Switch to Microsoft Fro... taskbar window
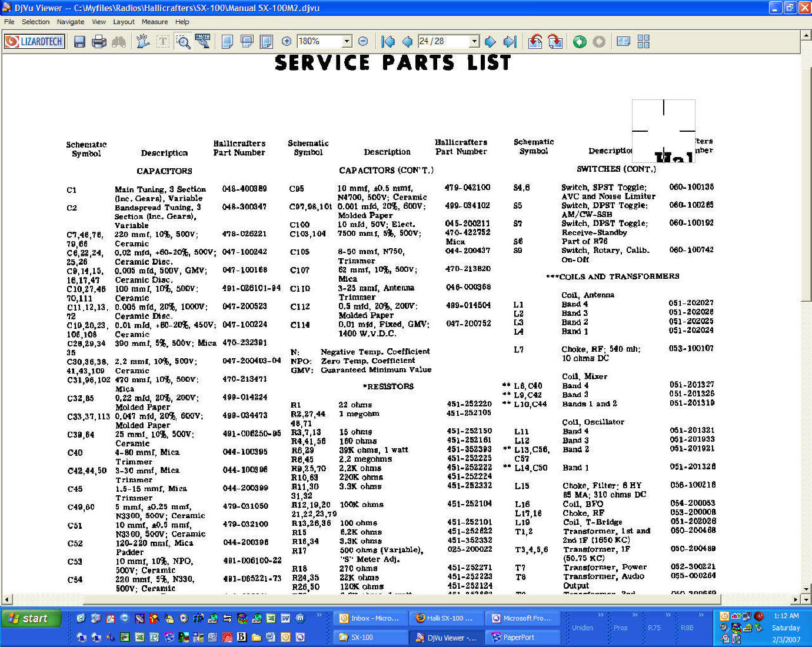Screen dimensions: 812x647 tap(523, 618)
